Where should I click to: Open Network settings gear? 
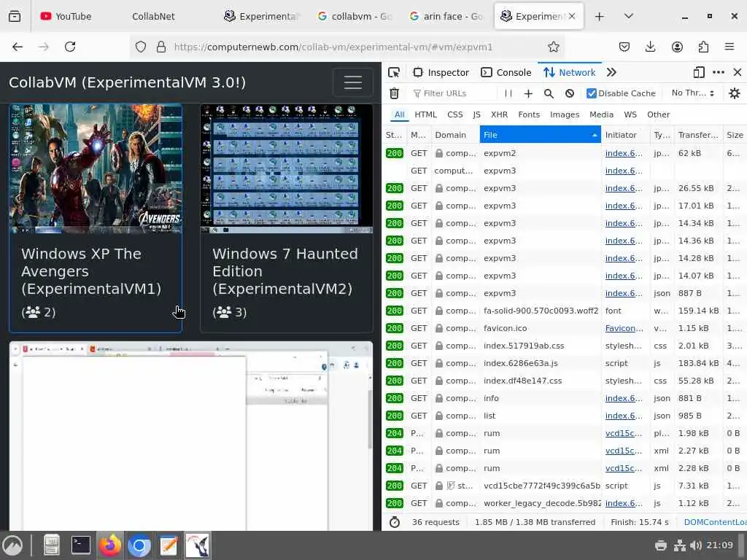(x=735, y=93)
